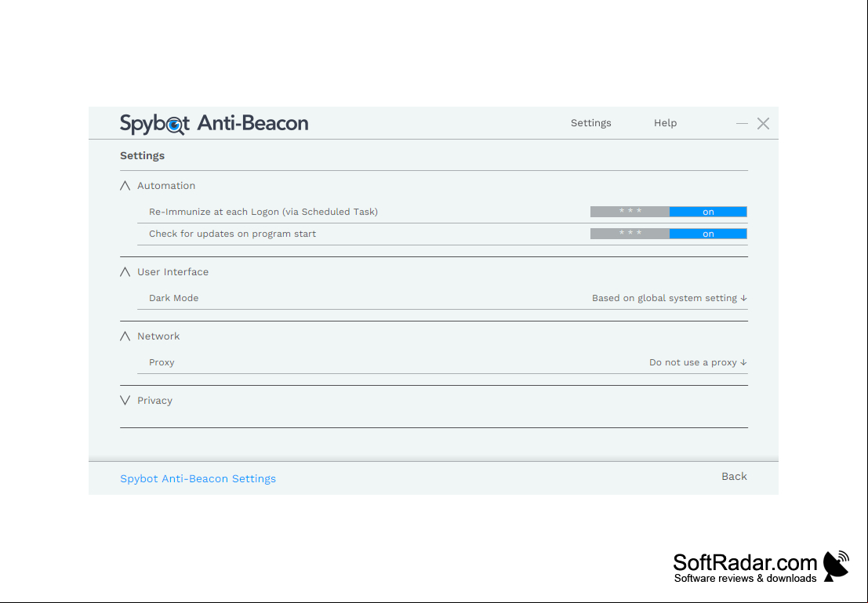This screenshot has width=868, height=603.
Task: Click the Automation section heading
Action: pyautogui.click(x=166, y=186)
